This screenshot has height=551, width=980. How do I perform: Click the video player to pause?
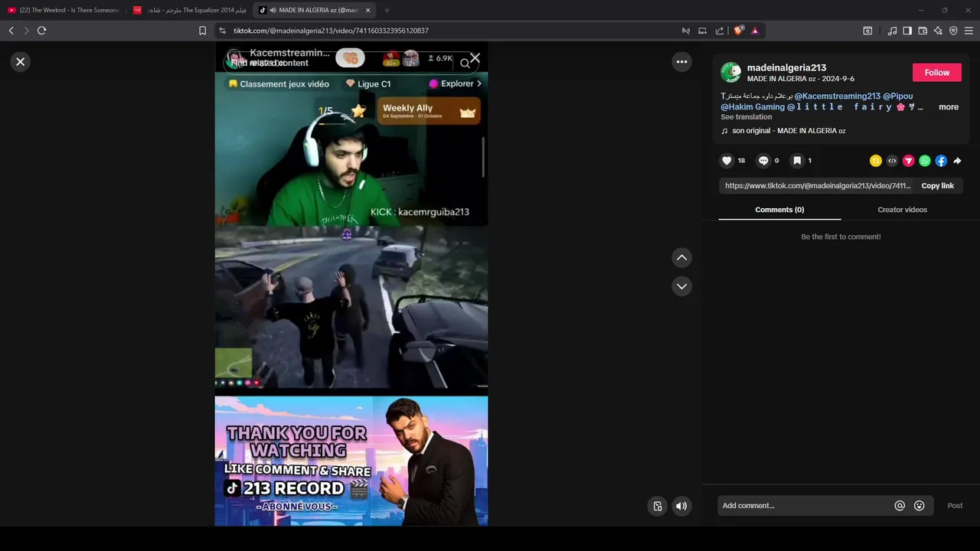pos(351,284)
